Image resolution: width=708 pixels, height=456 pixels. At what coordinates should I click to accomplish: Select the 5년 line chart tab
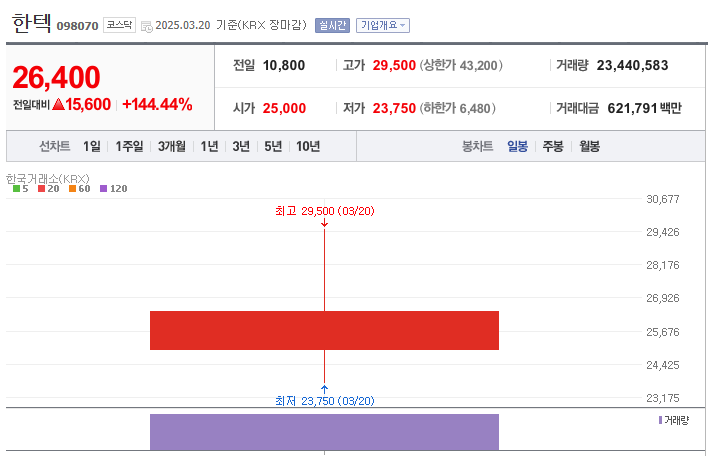point(273,146)
